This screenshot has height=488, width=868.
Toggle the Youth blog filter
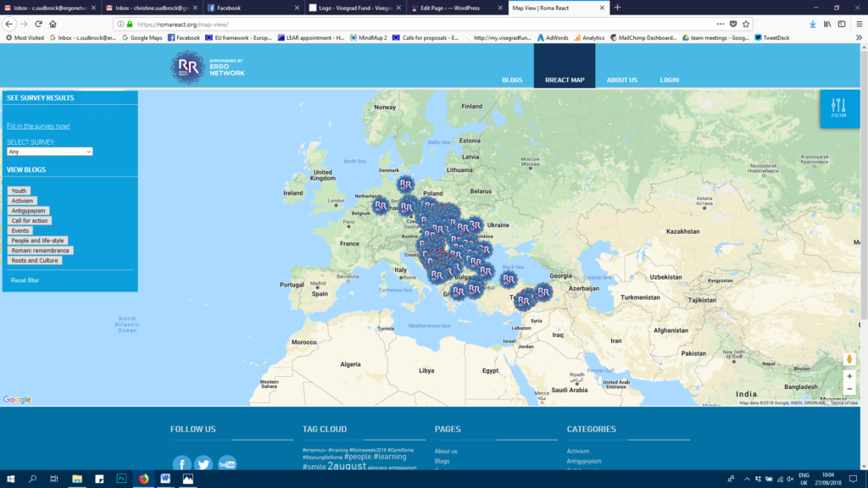click(x=19, y=191)
